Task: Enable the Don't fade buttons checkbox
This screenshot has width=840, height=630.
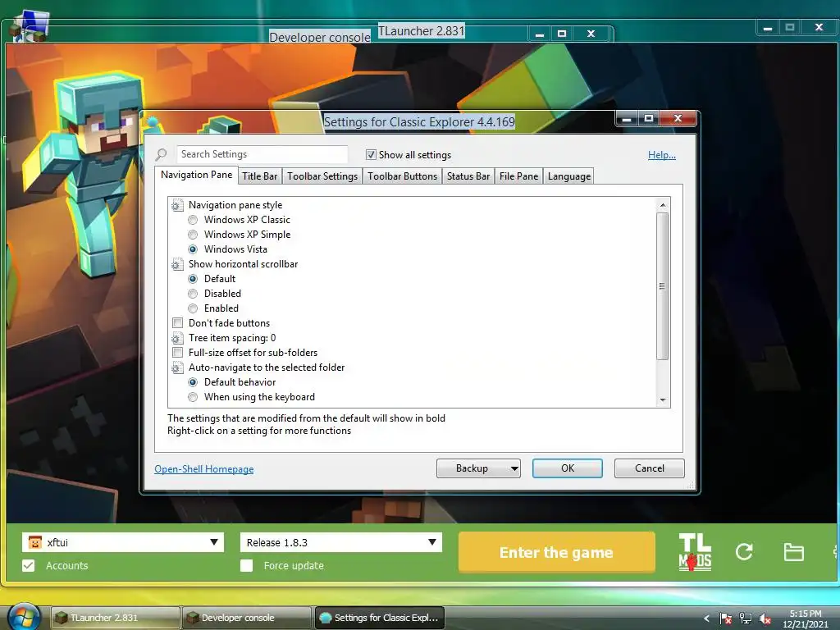Action: tap(177, 323)
